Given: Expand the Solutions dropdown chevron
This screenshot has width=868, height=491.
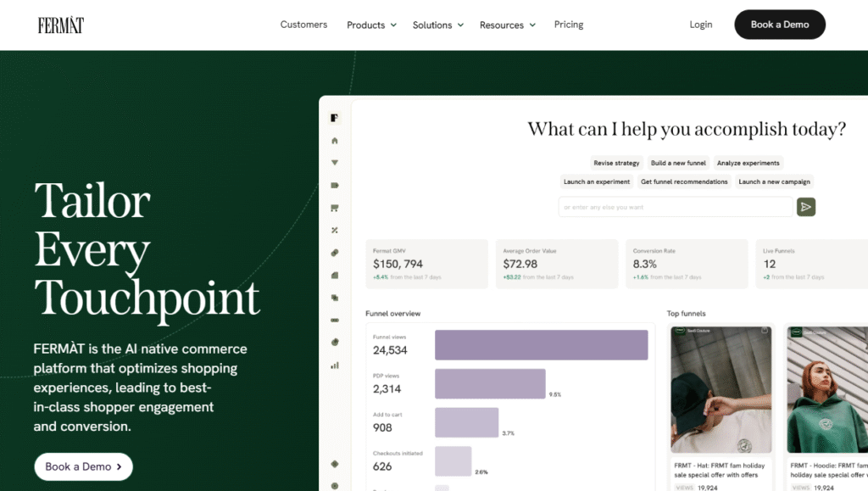Looking at the screenshot, I should 460,25.
